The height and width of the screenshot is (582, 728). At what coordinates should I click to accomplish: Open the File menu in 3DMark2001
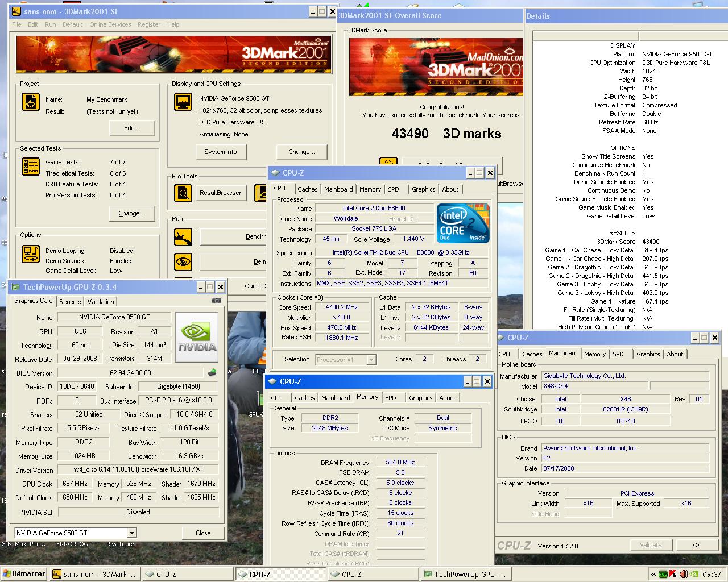point(16,24)
